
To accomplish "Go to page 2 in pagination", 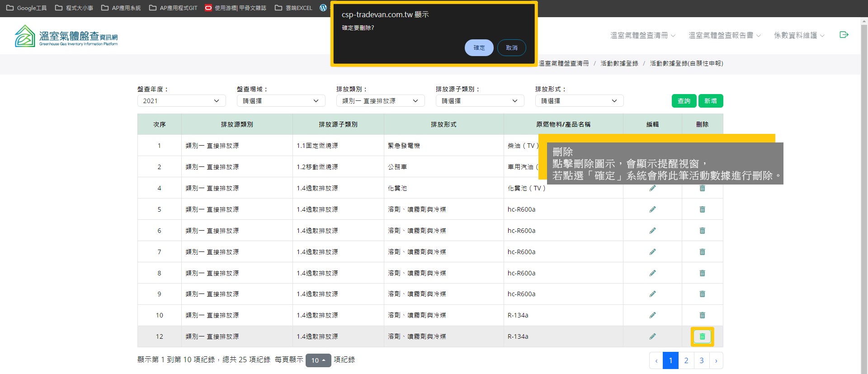I will pos(686,360).
